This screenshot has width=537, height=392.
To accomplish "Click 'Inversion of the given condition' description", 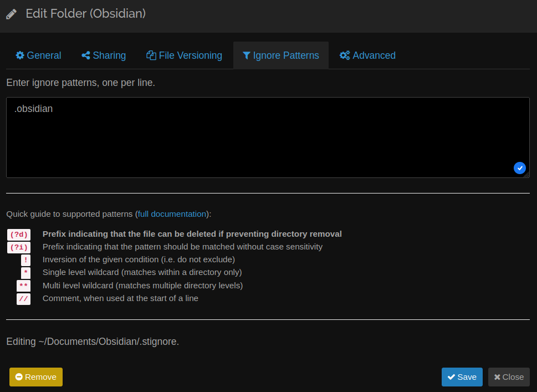I will click(139, 259).
